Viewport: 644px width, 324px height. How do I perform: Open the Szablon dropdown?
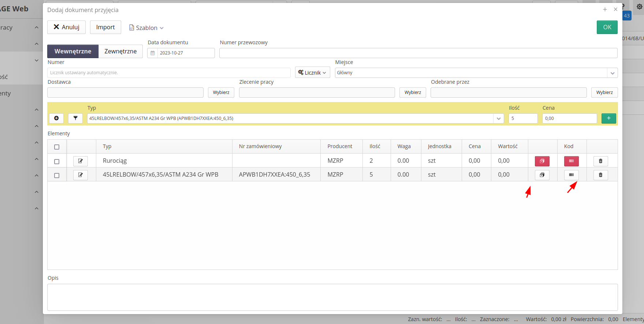(x=146, y=28)
